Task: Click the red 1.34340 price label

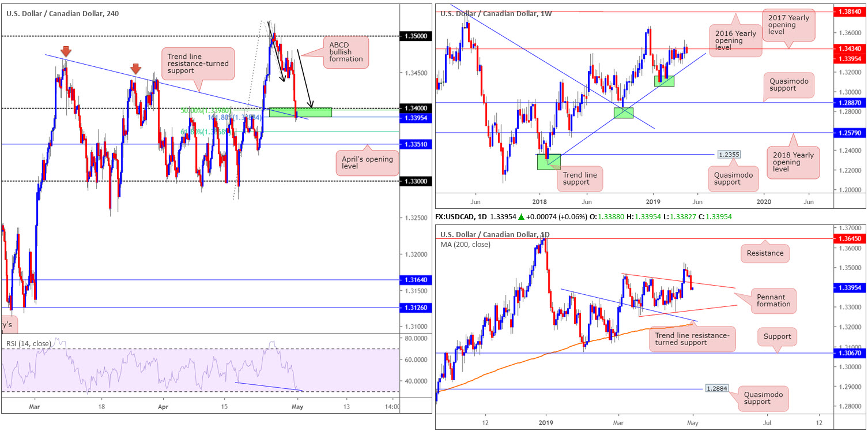Action: (x=850, y=49)
